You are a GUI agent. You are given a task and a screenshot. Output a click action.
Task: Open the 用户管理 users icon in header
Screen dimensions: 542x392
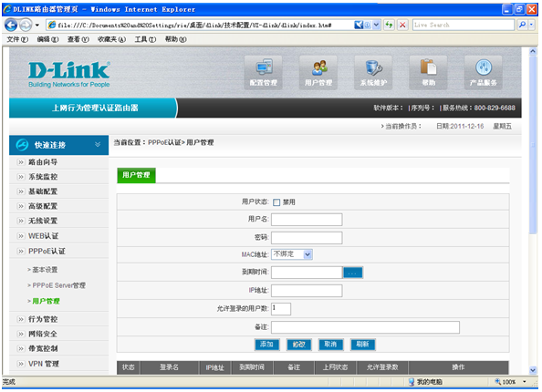click(318, 72)
